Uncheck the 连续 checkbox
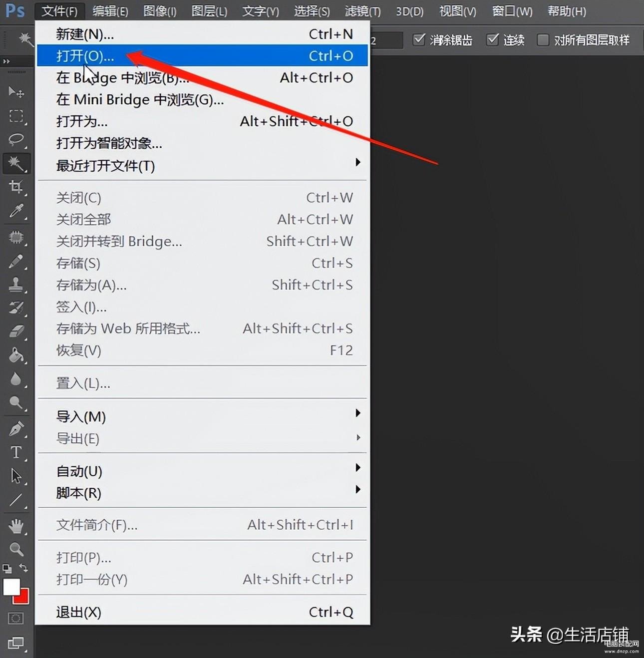 [493, 39]
